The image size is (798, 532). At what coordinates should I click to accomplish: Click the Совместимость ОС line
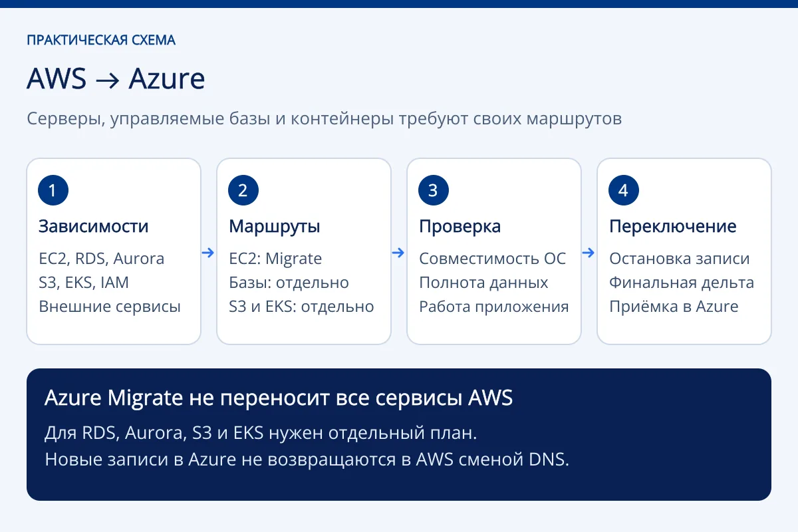pyautogui.click(x=493, y=259)
